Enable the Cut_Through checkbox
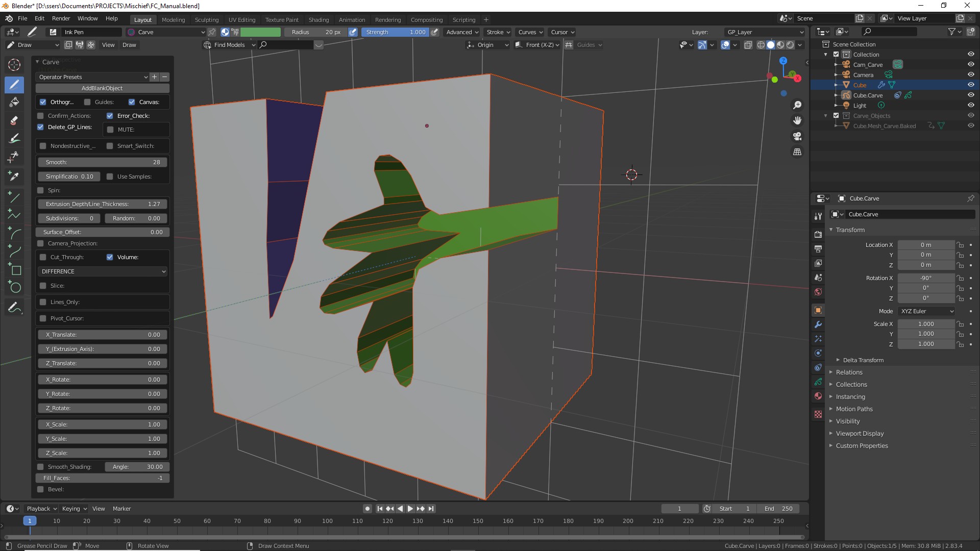The image size is (980, 551). (43, 257)
